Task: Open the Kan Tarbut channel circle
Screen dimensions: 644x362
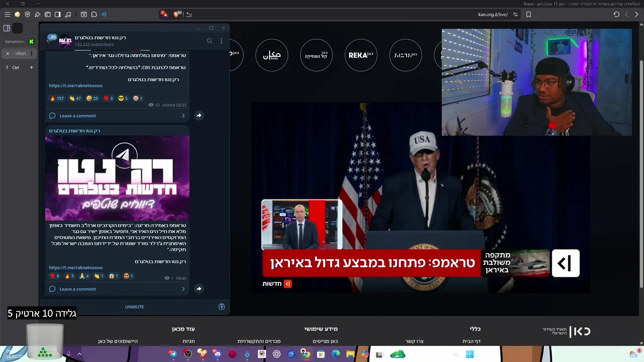Action: [406, 55]
